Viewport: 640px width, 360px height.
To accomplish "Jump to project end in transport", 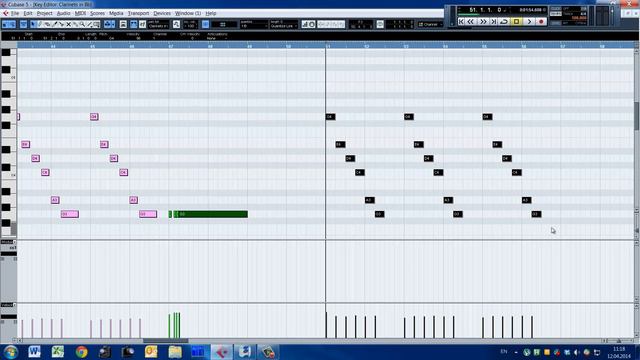I will tap(493, 21).
